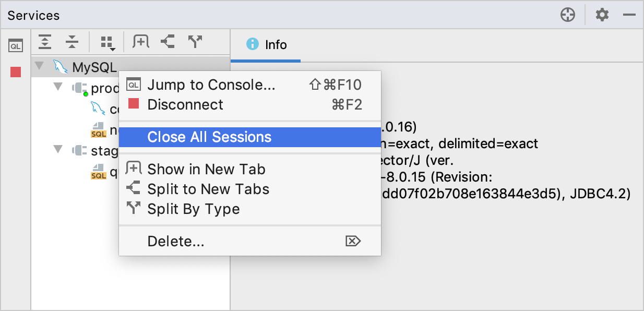Open Services settings gear menu
Image resolution: width=644 pixels, height=311 pixels.
pos(602,15)
